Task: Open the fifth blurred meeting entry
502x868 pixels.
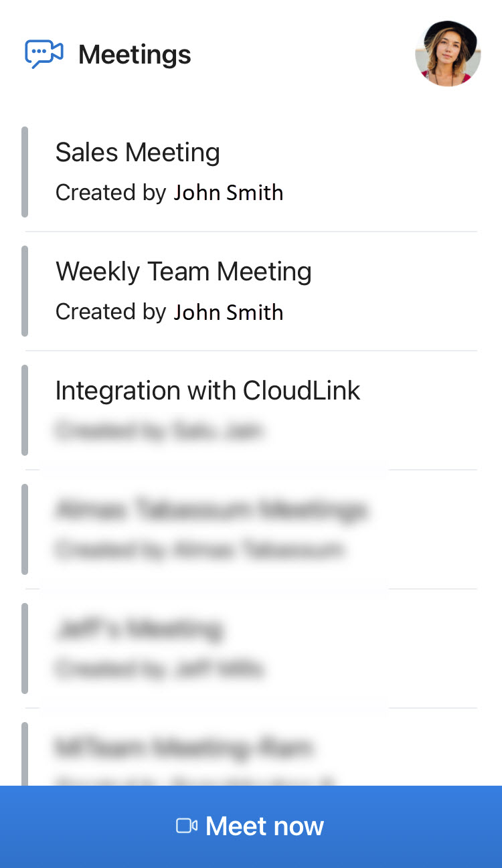Action: (x=139, y=630)
